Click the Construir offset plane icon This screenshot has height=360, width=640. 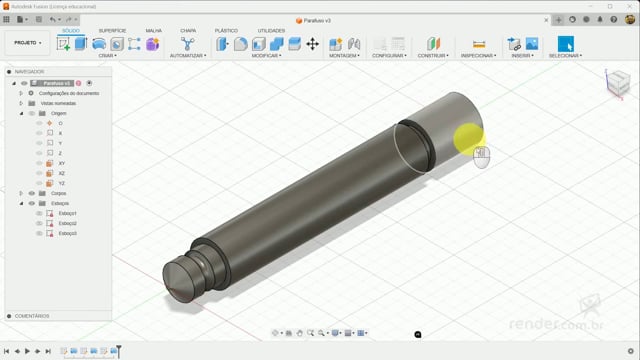(433, 44)
